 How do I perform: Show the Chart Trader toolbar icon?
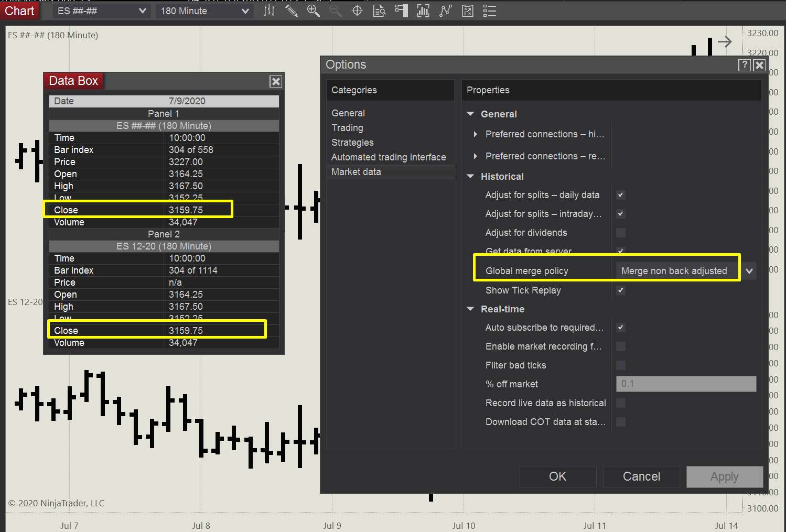click(x=401, y=10)
